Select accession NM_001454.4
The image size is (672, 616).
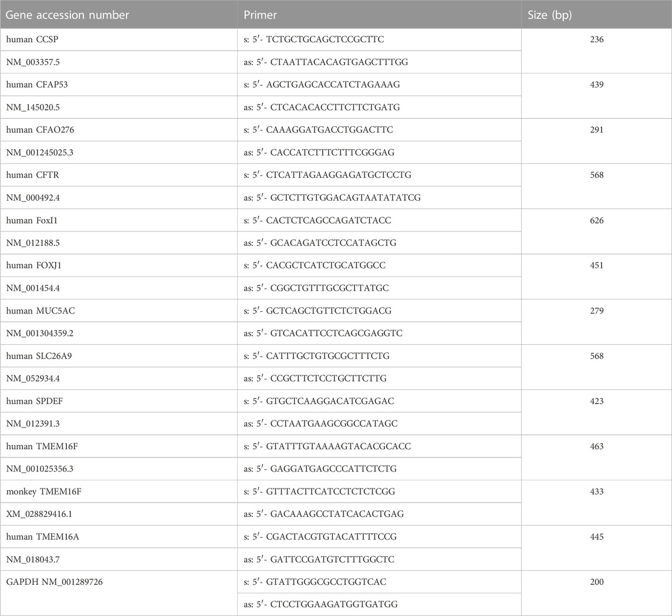pyautogui.click(x=33, y=288)
